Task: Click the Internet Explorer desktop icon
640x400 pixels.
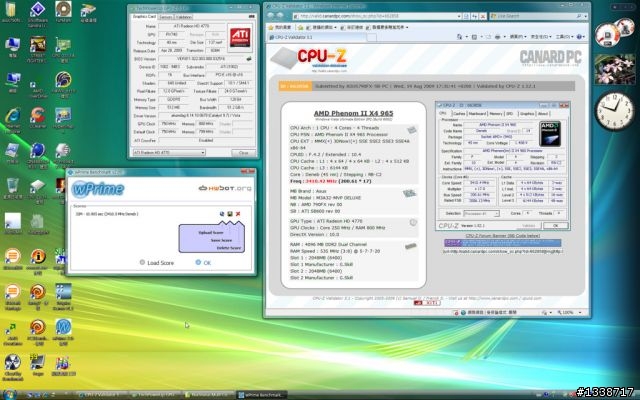Action: 13,117
